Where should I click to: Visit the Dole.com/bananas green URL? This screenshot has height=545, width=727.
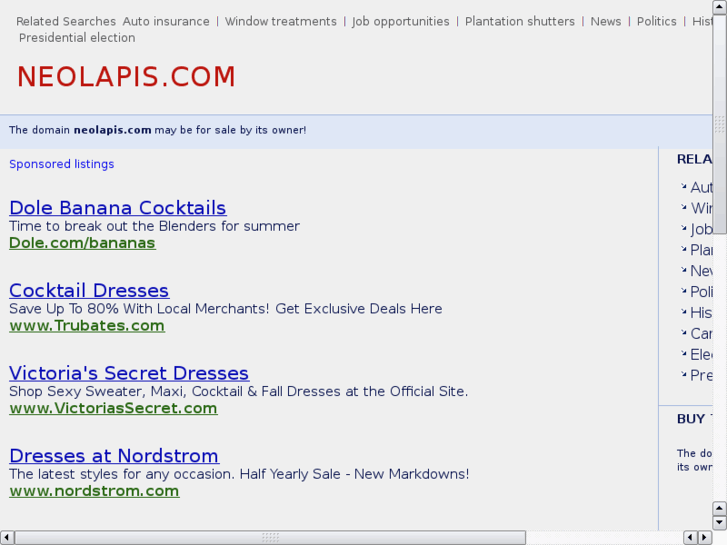click(82, 243)
